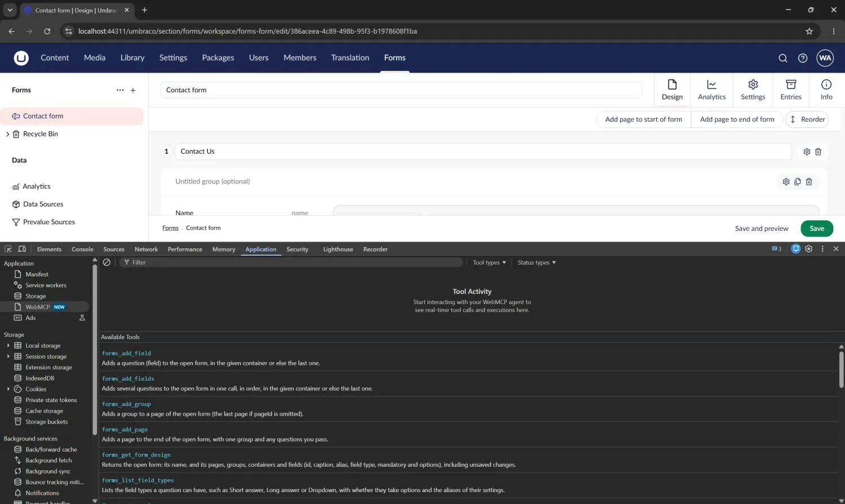845x504 pixels.
Task: Click Add page to start of form
Action: [x=643, y=119]
